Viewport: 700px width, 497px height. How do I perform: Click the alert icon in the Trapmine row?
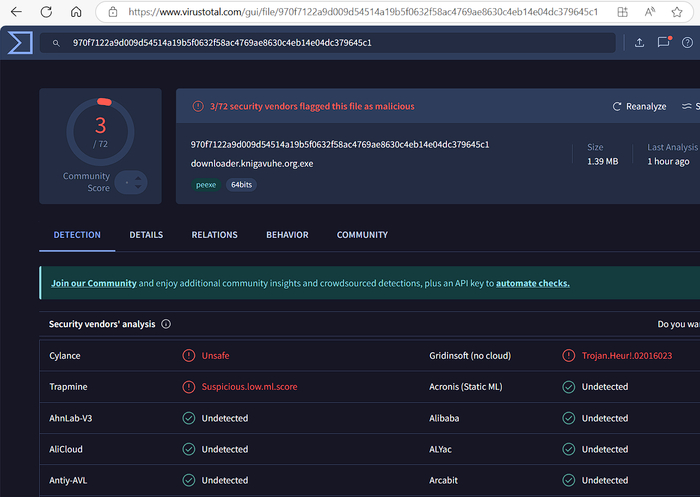(189, 387)
